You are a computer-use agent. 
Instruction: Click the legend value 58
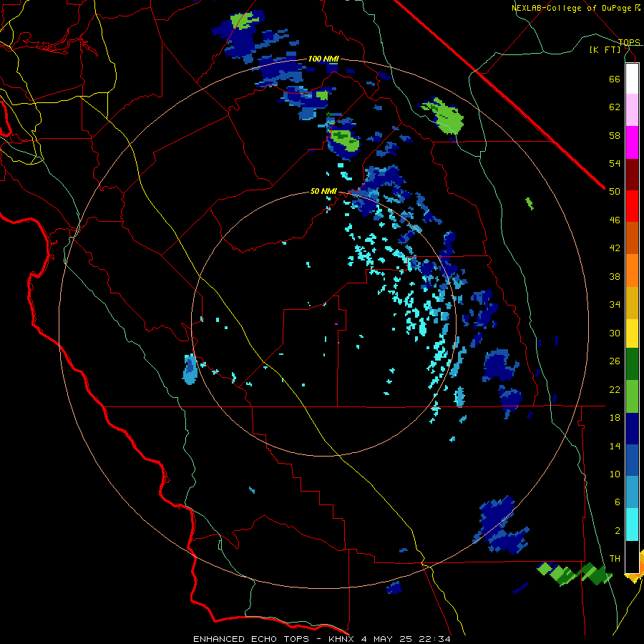tap(615, 135)
